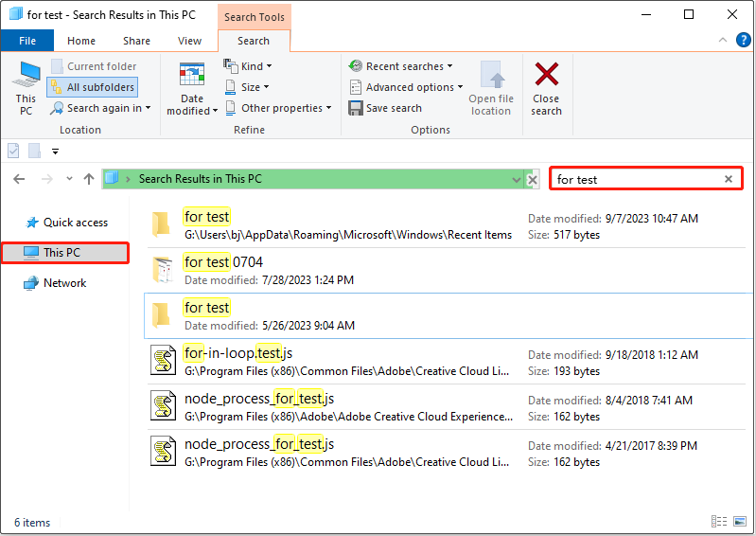Switch to the View ribbon tab
The image size is (756, 536).
tap(189, 41)
